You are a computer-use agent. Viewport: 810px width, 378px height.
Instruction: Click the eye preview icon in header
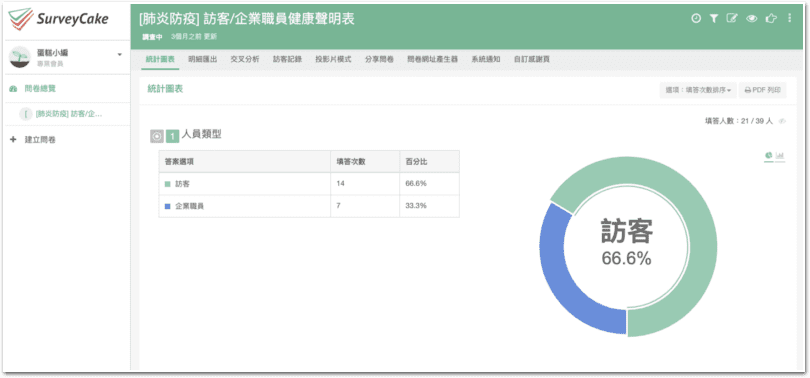tap(752, 19)
